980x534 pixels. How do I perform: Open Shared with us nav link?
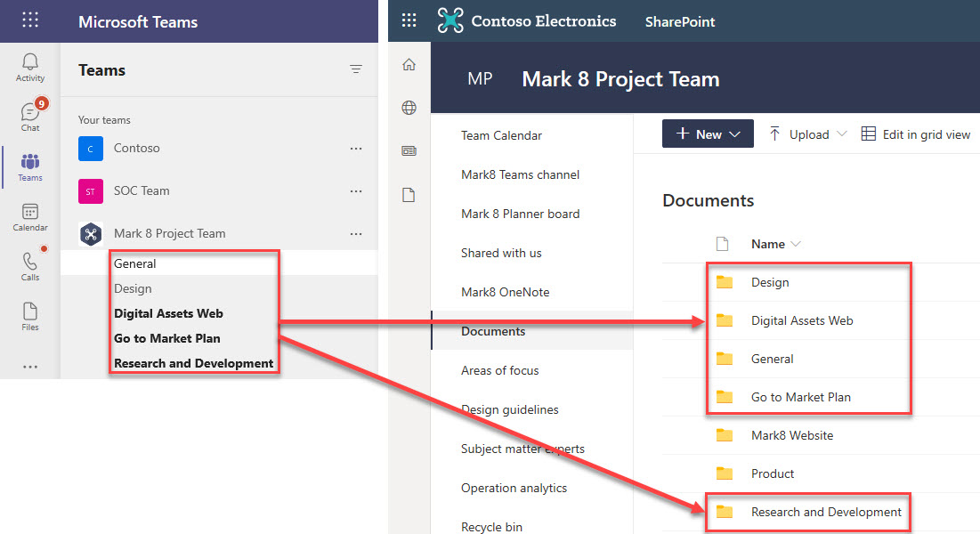[x=501, y=253]
